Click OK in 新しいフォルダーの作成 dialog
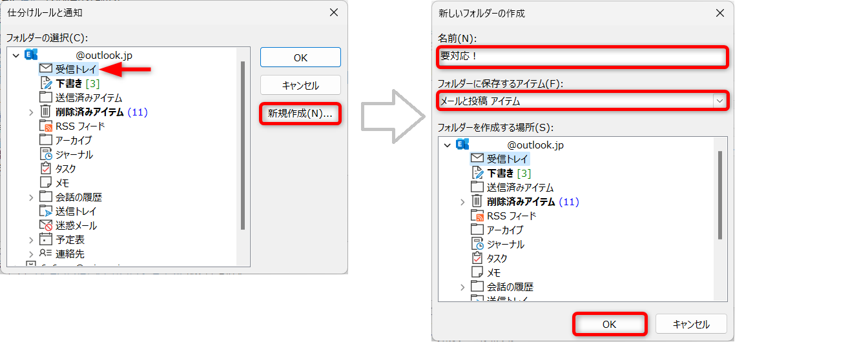The width and height of the screenshot is (868, 344). coord(610,324)
